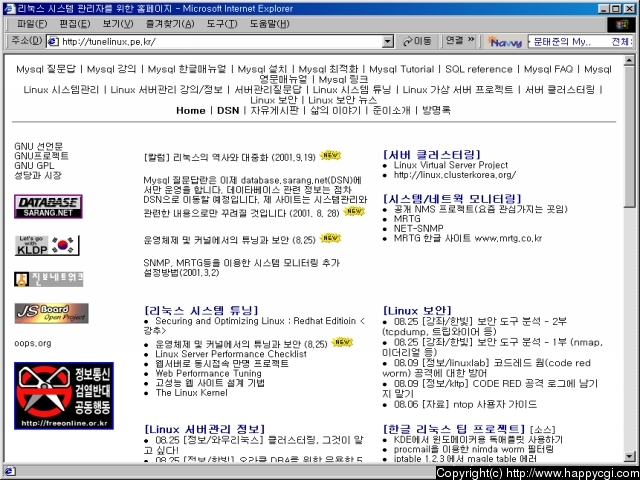Open Linux Server Performance Checklist link
This screenshot has width=640, height=480.
pyautogui.click(x=231, y=354)
